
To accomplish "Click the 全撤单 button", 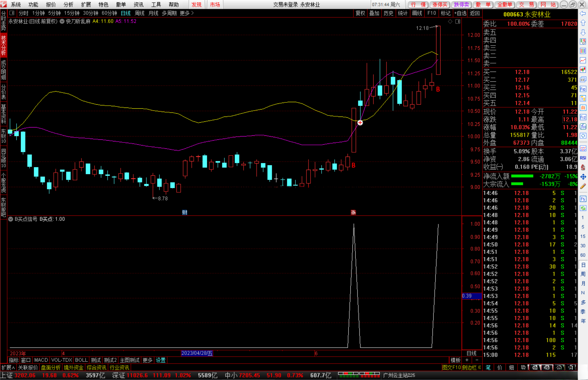I will point(504,5).
